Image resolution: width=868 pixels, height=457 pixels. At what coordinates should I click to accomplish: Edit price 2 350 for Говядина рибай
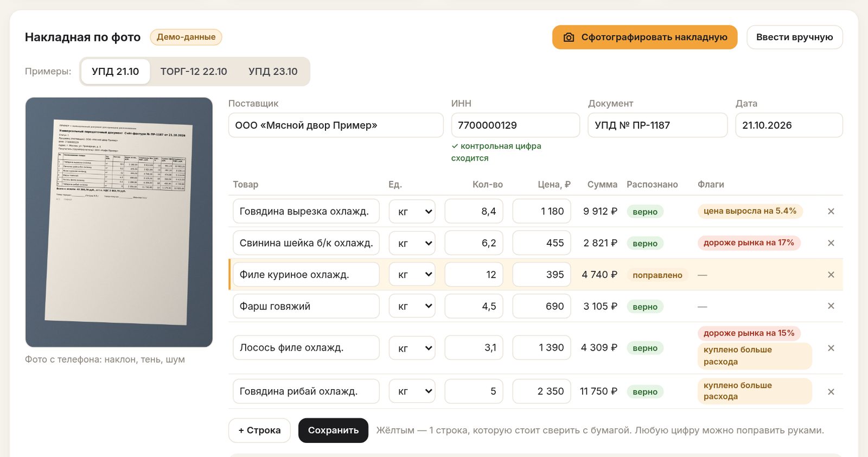(x=541, y=391)
